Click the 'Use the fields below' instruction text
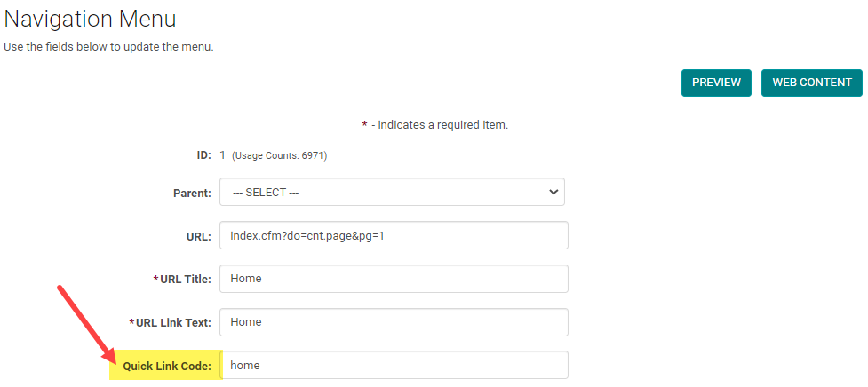The width and height of the screenshot is (868, 387). (108, 46)
